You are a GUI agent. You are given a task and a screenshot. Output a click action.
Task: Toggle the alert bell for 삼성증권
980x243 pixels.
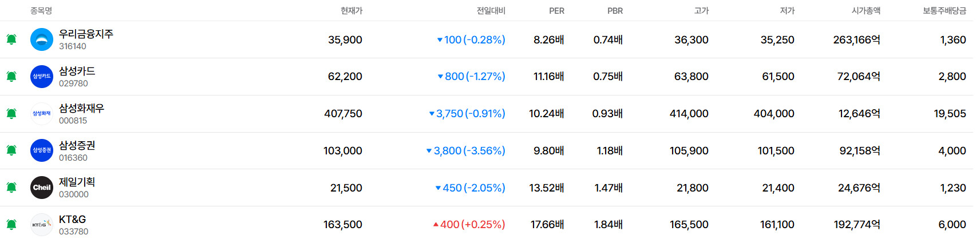(11, 150)
